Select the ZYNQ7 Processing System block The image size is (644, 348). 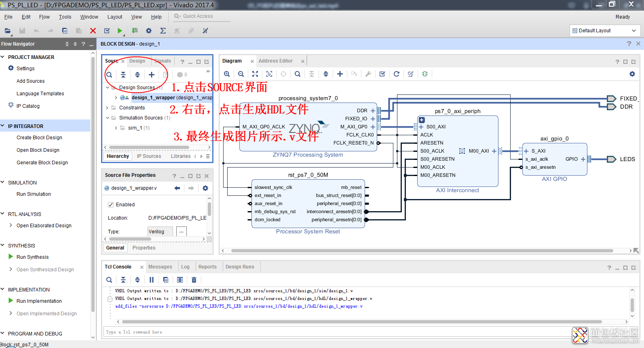(x=308, y=127)
